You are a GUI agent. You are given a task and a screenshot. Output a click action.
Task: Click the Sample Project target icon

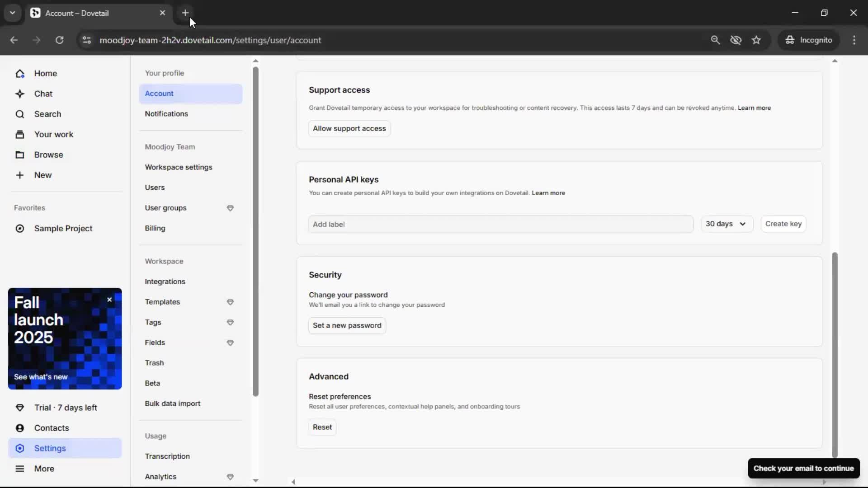click(x=20, y=229)
